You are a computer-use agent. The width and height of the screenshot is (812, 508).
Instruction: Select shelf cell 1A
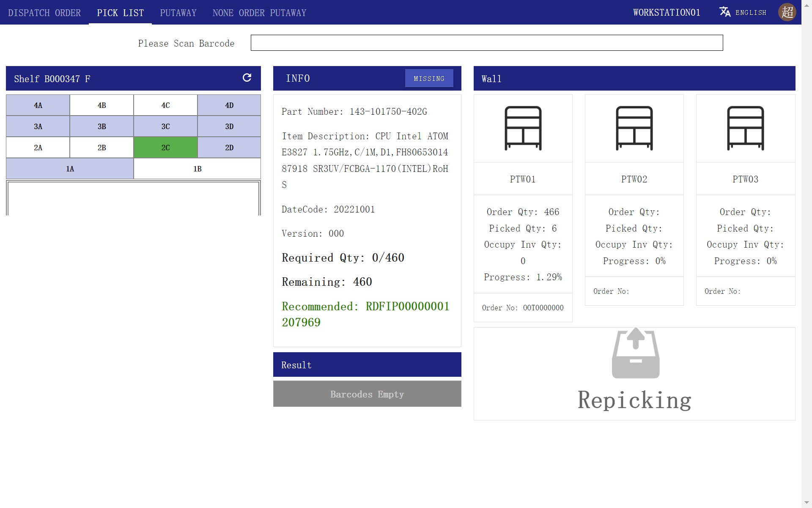[70, 168]
